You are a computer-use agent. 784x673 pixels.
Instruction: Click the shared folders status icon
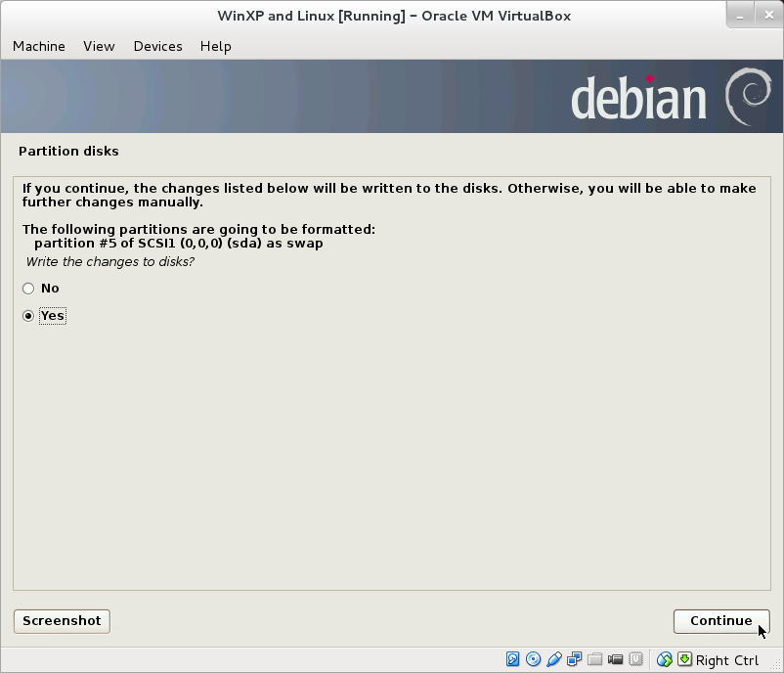(x=595, y=659)
